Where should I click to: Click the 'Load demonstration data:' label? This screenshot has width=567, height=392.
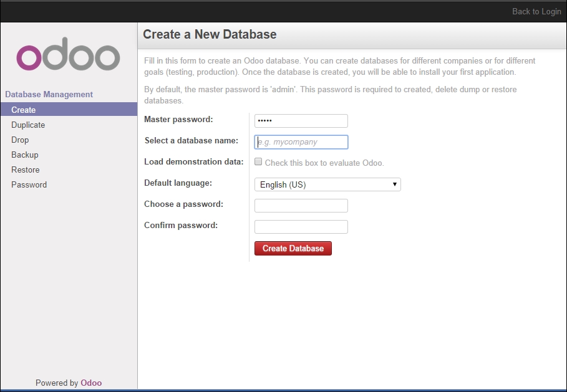click(194, 162)
